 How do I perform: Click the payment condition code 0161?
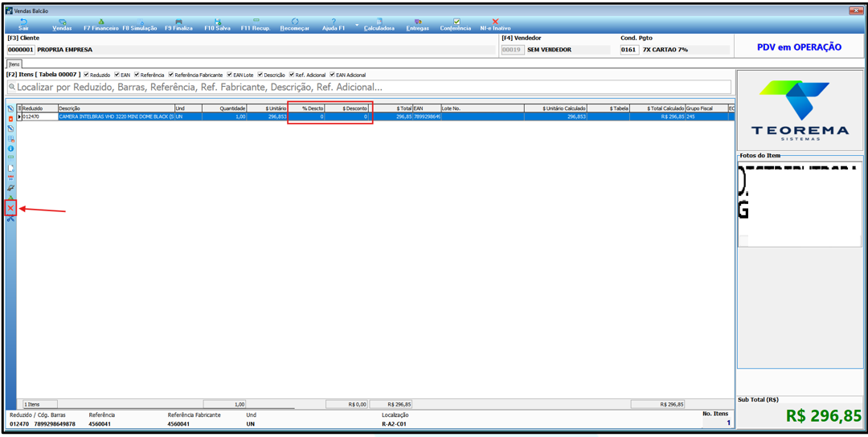(x=629, y=50)
